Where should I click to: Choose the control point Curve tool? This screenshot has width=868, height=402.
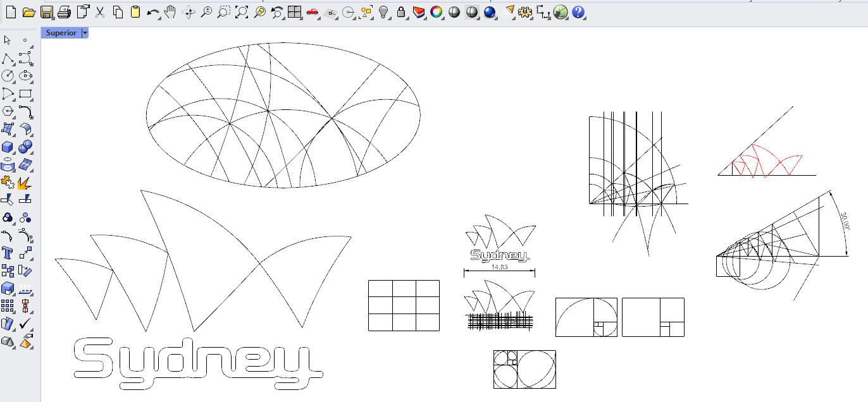pyautogui.click(x=25, y=58)
